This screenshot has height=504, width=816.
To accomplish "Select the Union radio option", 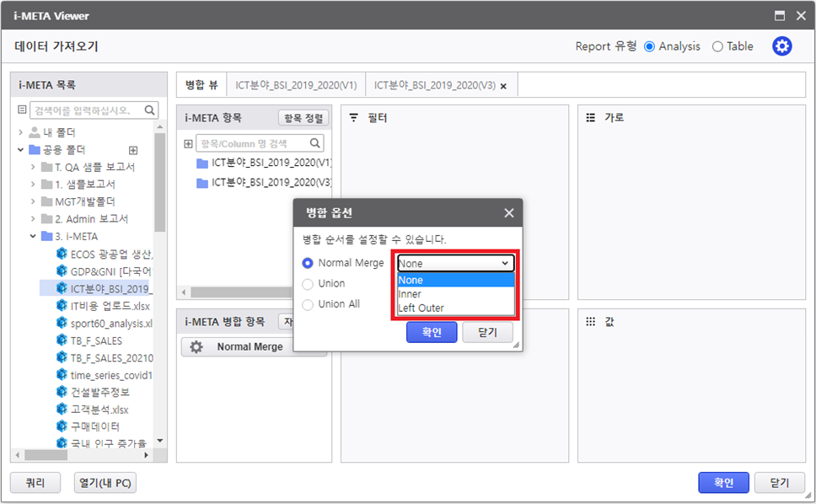I will pyautogui.click(x=308, y=284).
